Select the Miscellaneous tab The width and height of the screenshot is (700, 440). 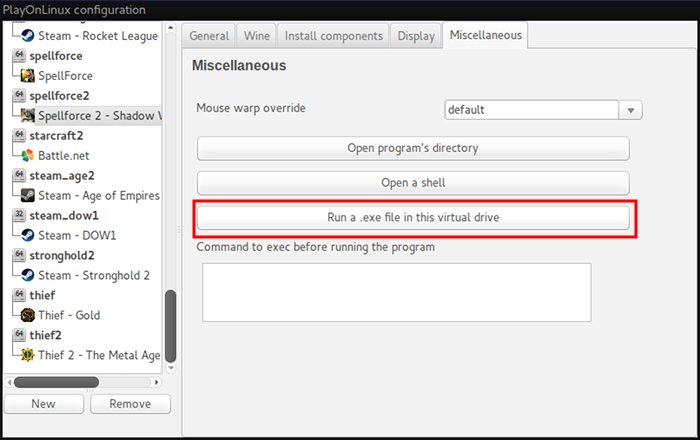pyautogui.click(x=485, y=35)
